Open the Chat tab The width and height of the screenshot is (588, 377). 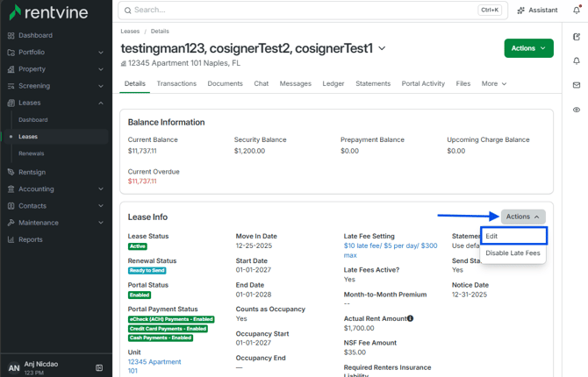point(261,83)
